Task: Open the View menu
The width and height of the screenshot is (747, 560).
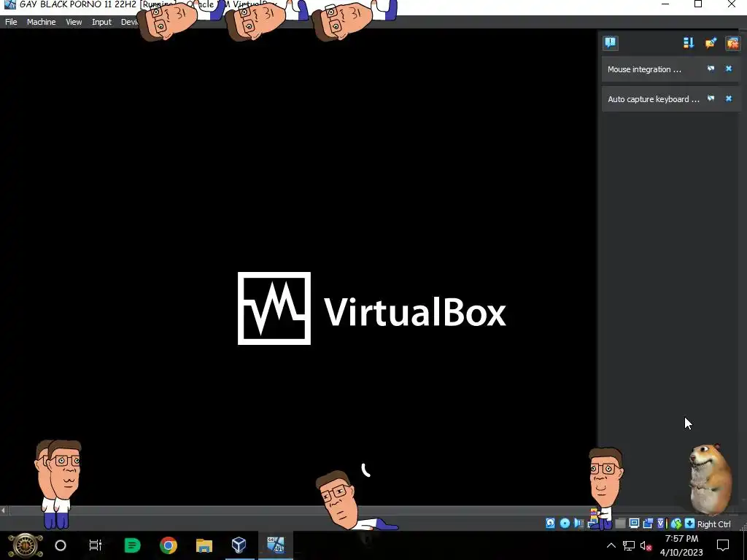Action: pos(74,22)
